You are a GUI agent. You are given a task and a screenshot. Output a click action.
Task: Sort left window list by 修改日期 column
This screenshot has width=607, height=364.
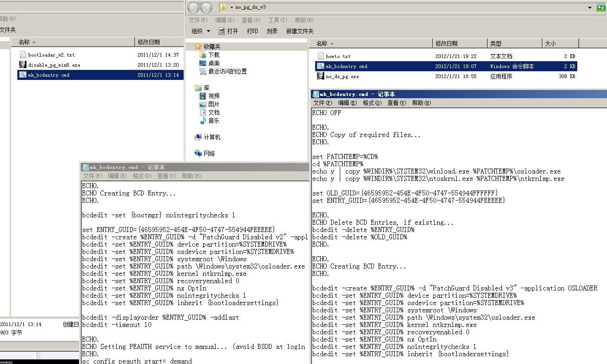(159, 42)
